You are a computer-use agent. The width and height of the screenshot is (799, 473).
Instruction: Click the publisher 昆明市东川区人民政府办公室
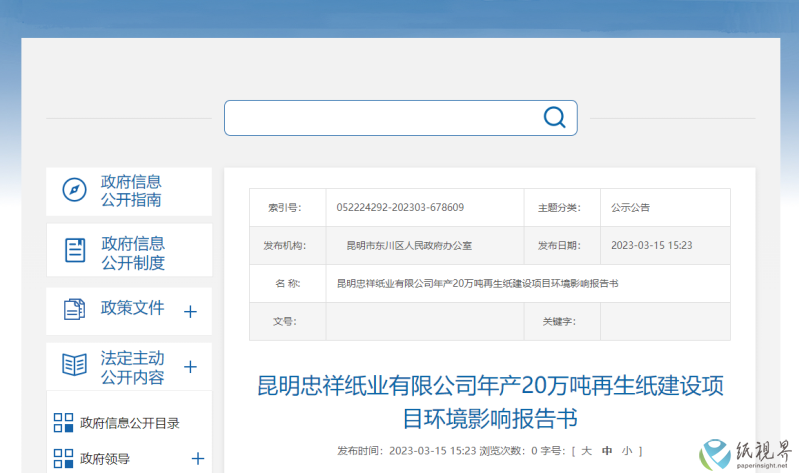pyautogui.click(x=409, y=246)
